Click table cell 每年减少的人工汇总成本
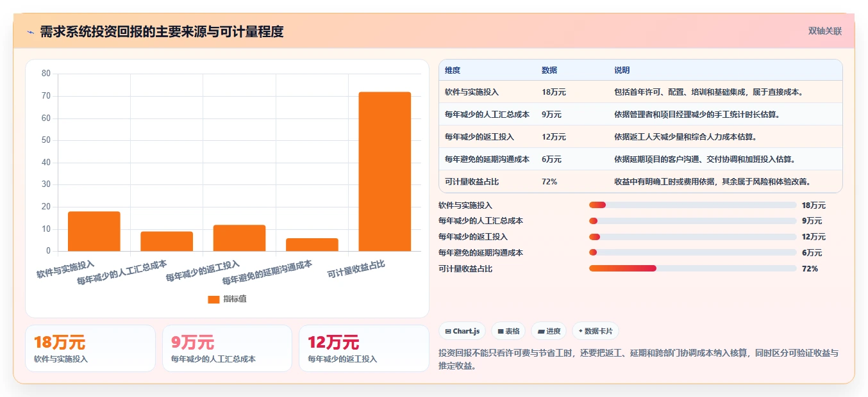The width and height of the screenshot is (868, 397). click(x=487, y=115)
